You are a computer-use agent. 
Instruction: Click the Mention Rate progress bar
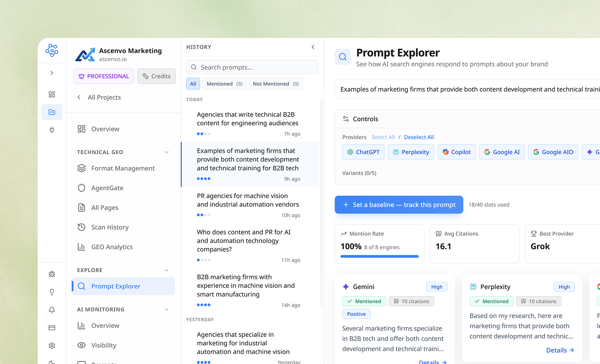tap(380, 257)
